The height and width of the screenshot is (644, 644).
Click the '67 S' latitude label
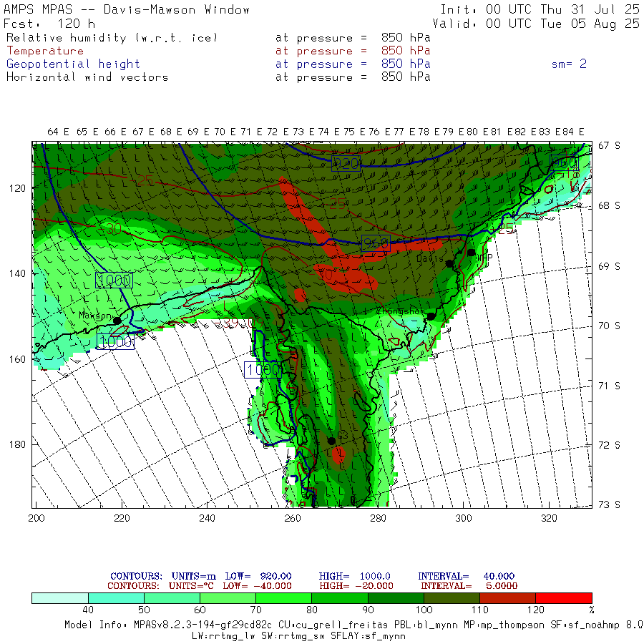[x=609, y=145]
